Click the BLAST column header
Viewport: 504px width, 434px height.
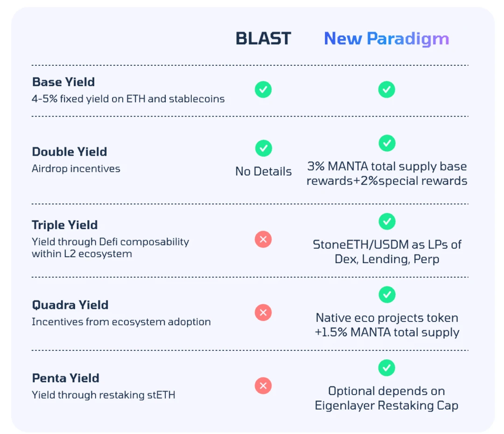pyautogui.click(x=263, y=39)
